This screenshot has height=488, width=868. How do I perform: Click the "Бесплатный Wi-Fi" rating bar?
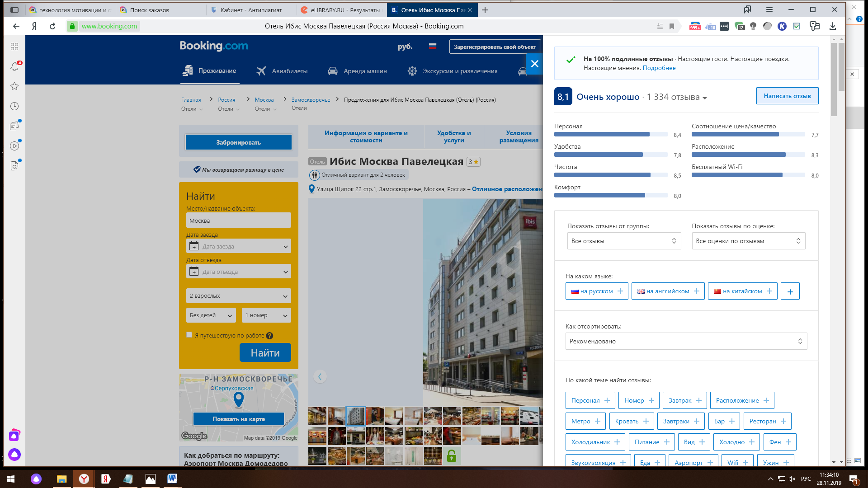[748, 175]
